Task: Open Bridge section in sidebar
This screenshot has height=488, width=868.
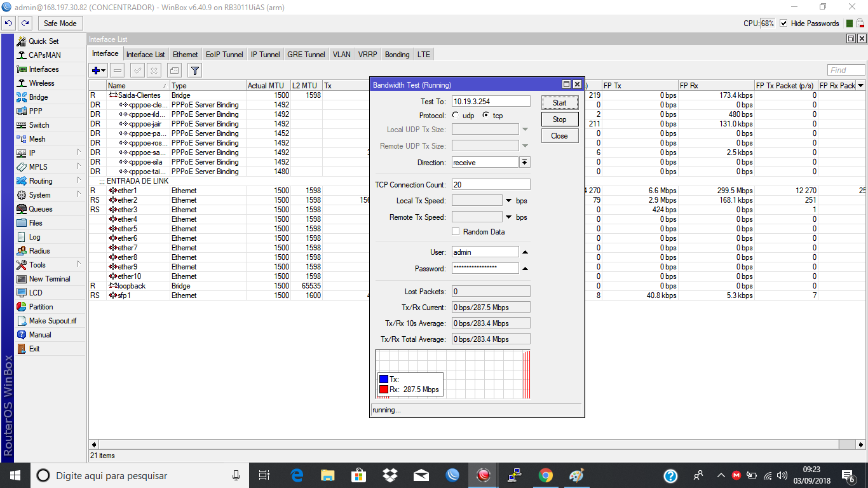Action: coord(38,97)
